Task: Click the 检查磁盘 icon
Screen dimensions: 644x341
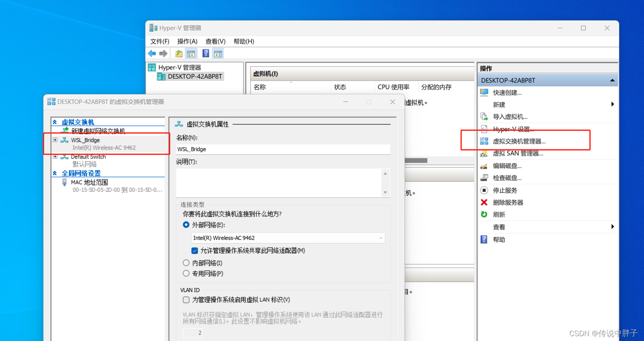Action: coord(484,178)
